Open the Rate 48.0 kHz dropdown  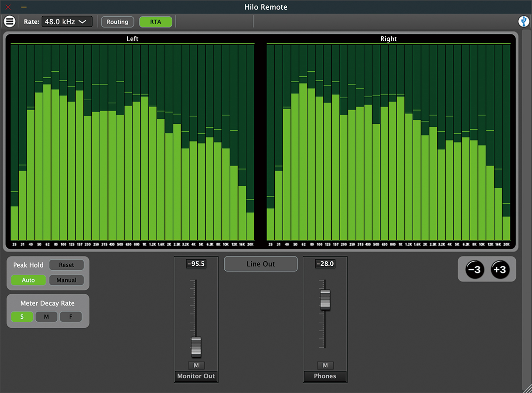click(x=67, y=22)
